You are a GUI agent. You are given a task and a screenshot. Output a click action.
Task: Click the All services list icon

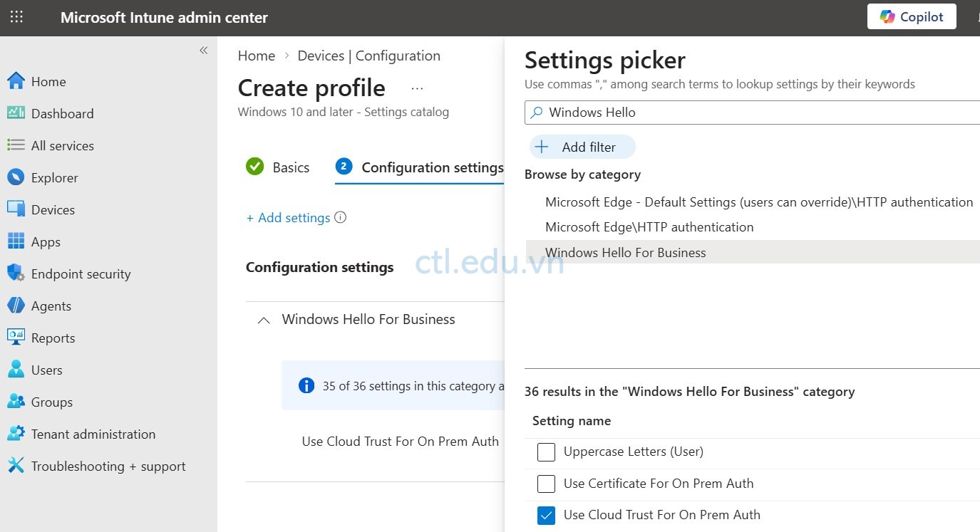point(16,145)
